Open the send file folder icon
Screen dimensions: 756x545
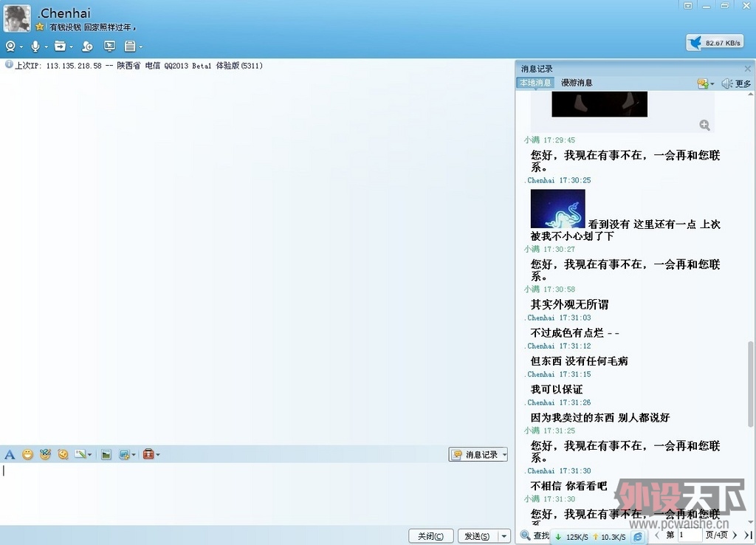point(60,47)
